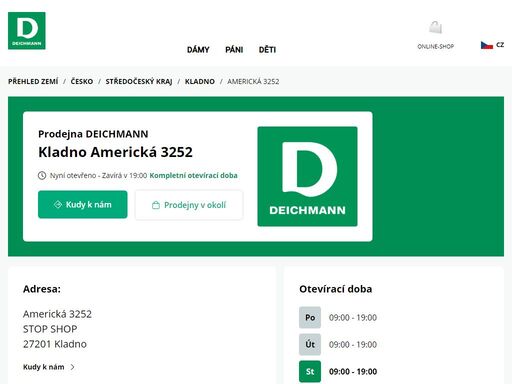Image resolution: width=512 pixels, height=384 pixels.
Task: Click the Prodejny v okolí button
Action: click(x=189, y=205)
